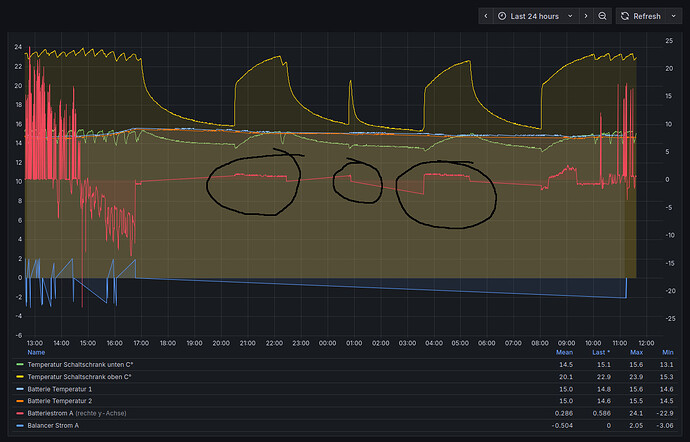This screenshot has height=442, width=690.
Task: Open light blue swatch for Batterie Temperatur 1
Action: 20,389
